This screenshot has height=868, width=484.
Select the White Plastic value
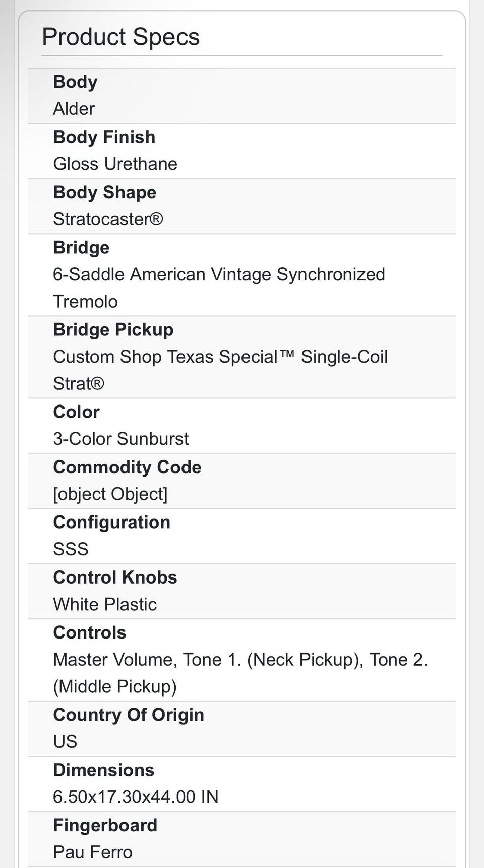pos(105,605)
